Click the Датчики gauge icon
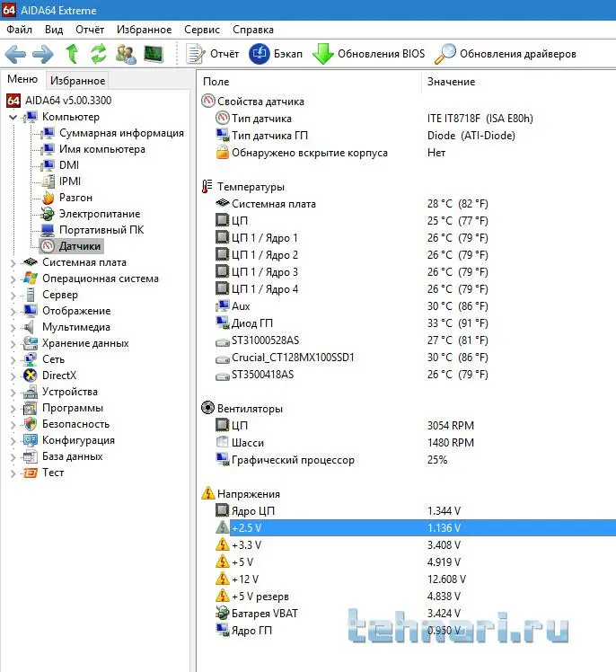Screen dimensions: 616x672 [47, 246]
